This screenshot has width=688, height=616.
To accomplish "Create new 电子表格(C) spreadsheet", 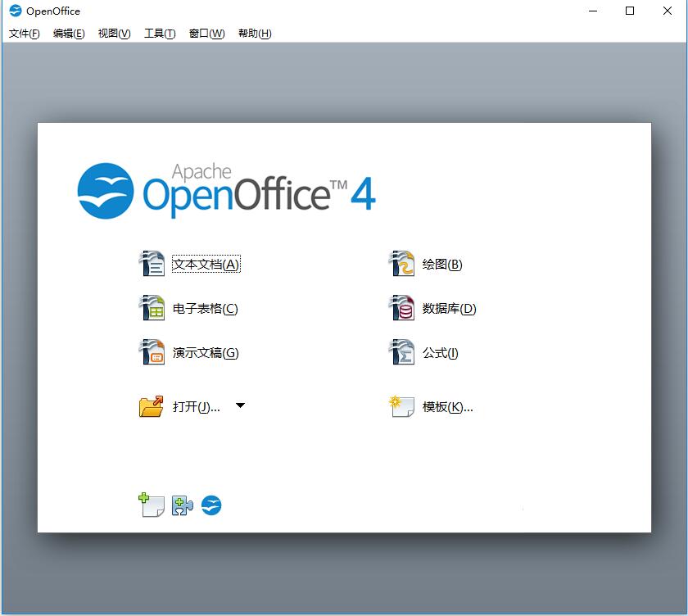I will tap(205, 309).
